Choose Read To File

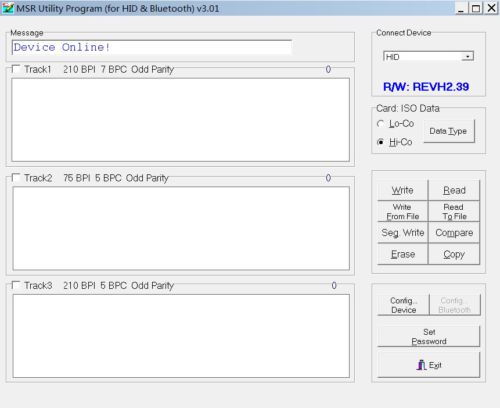[454, 212]
